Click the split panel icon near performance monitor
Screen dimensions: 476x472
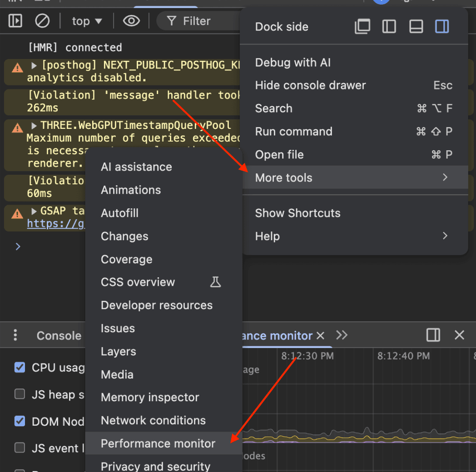click(433, 335)
